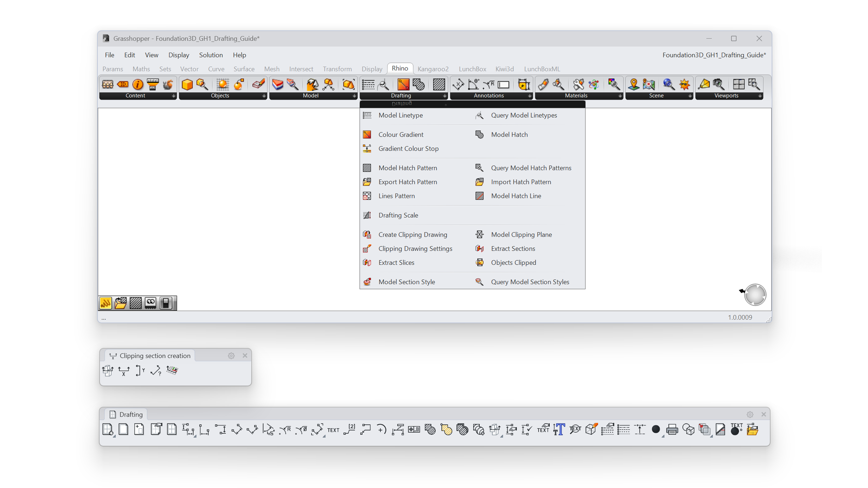Choose Gradient Colour Stop entry

(400, 148)
